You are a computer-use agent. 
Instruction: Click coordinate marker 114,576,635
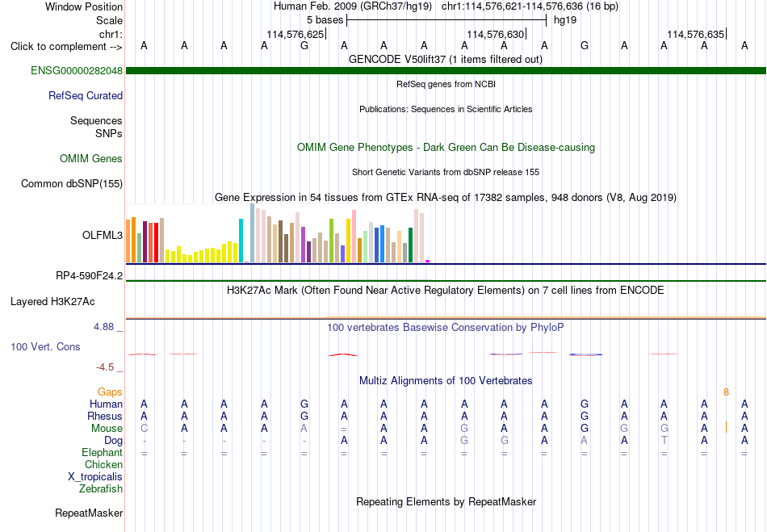tap(695, 34)
